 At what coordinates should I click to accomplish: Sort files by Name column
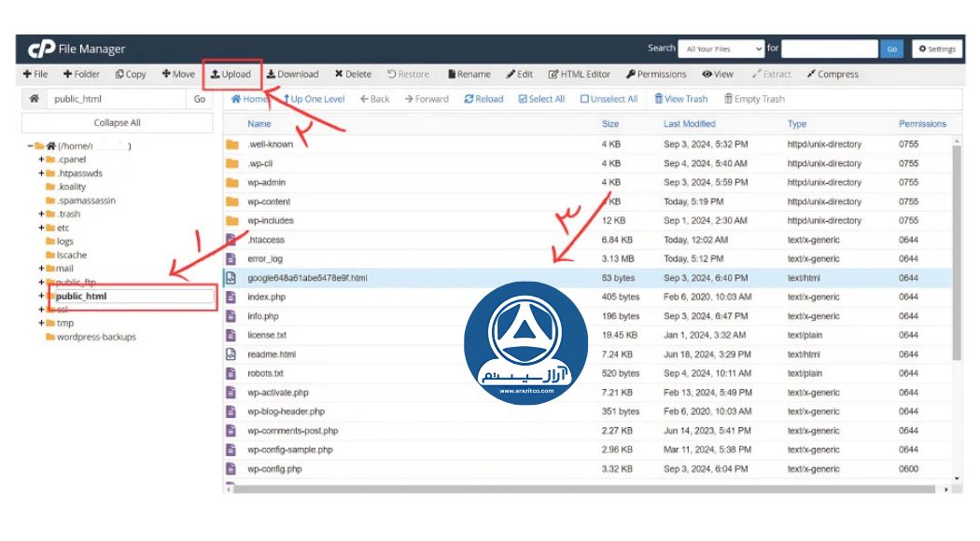[259, 124]
